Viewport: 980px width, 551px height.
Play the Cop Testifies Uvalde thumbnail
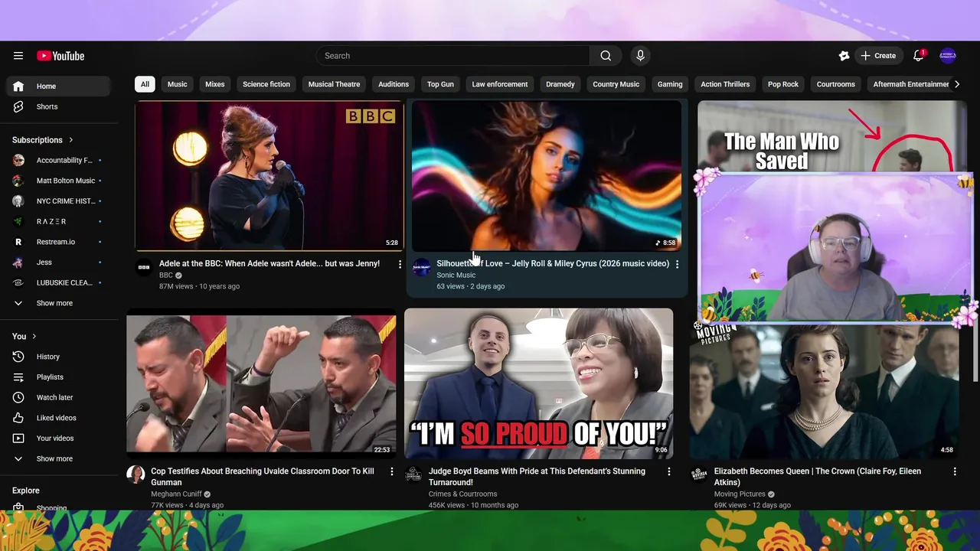pyautogui.click(x=261, y=383)
